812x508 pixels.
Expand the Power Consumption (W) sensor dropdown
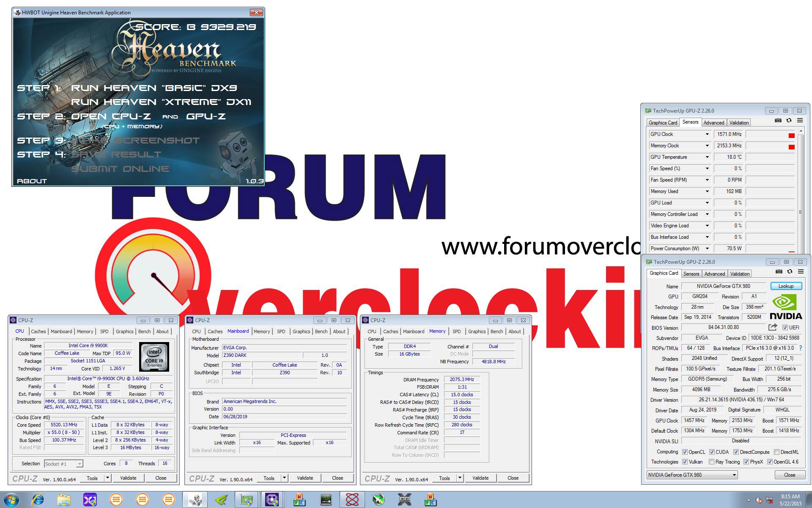tap(707, 248)
